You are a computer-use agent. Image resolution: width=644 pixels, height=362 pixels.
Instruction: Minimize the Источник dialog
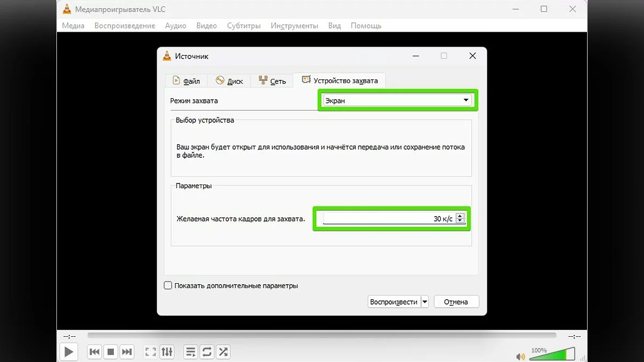click(x=416, y=56)
